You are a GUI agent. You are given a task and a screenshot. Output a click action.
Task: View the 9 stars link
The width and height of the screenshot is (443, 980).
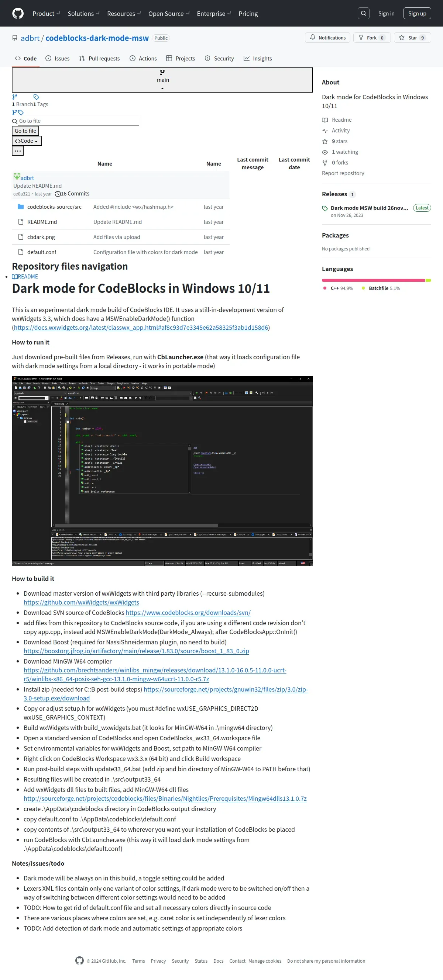335,141
